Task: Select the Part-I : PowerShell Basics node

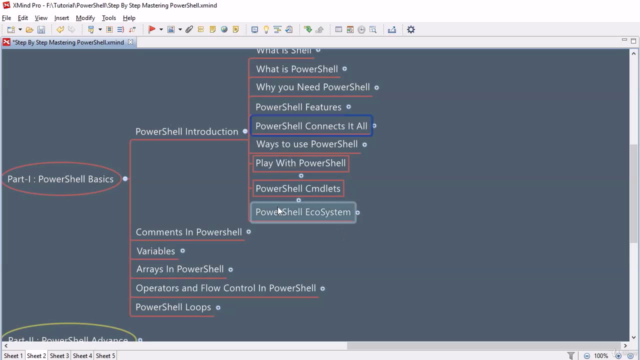Action: (x=61, y=179)
